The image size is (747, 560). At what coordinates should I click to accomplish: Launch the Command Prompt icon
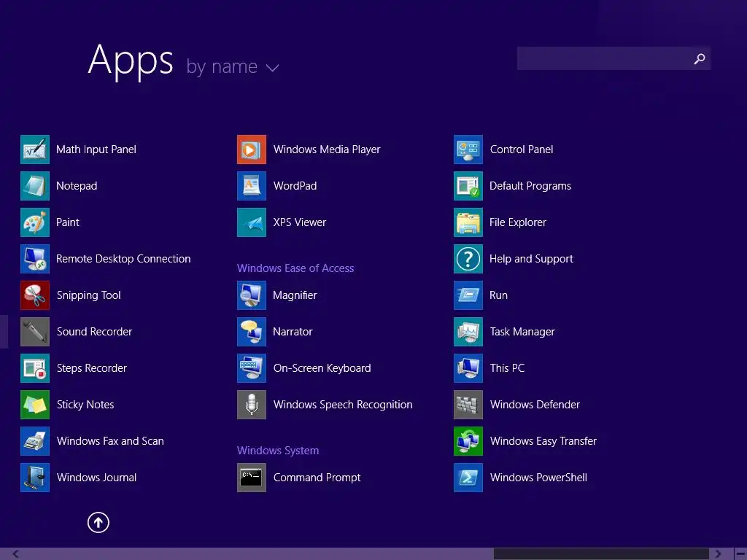(252, 477)
